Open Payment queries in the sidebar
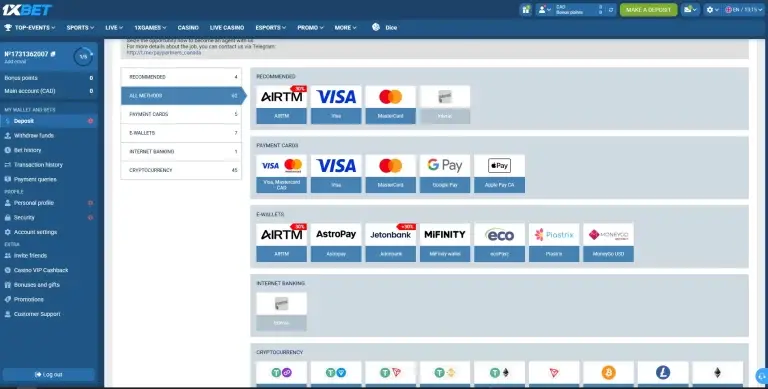 [49, 179]
